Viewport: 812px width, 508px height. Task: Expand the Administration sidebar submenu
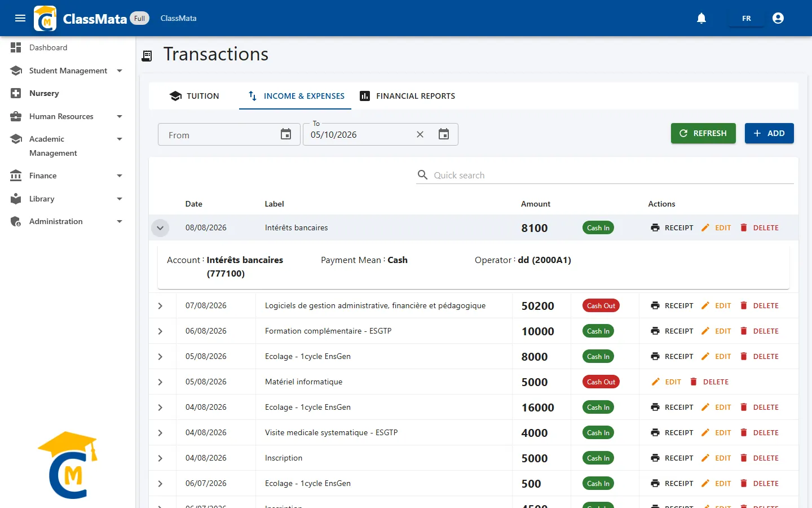pos(120,221)
